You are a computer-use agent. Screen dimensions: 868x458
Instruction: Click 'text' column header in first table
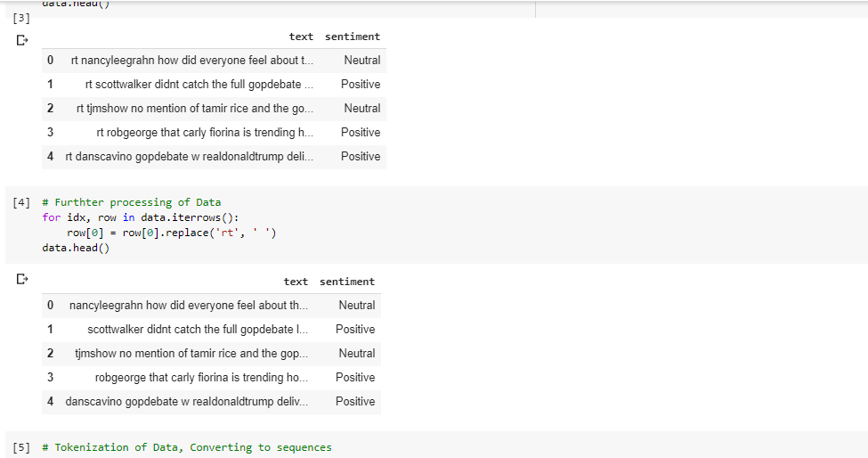tap(301, 37)
